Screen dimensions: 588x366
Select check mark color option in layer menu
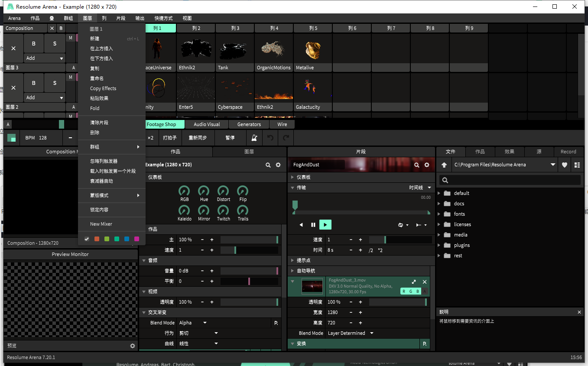click(87, 239)
